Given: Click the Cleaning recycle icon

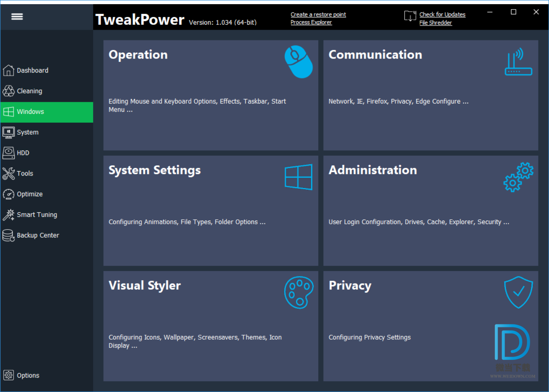Looking at the screenshot, I should click(x=8, y=91).
